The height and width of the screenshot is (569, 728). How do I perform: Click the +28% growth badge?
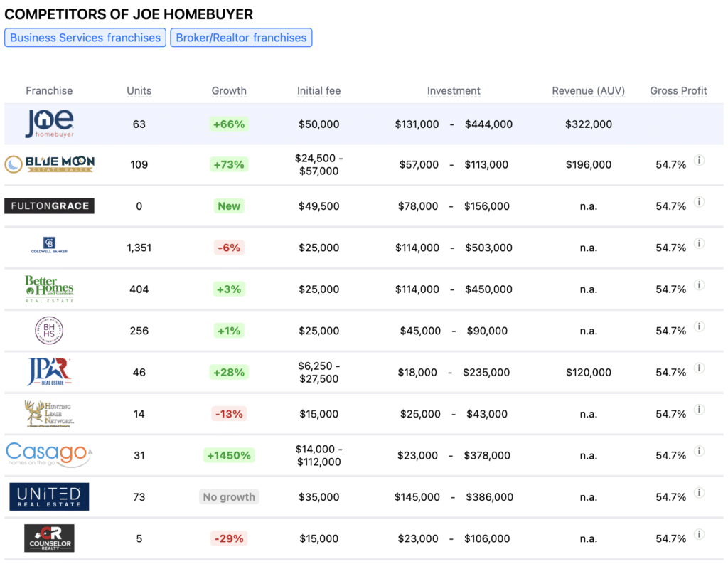click(229, 372)
